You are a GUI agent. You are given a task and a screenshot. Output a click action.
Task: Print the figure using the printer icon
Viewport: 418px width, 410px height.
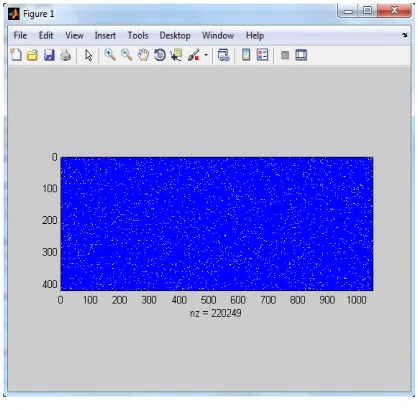click(x=65, y=55)
